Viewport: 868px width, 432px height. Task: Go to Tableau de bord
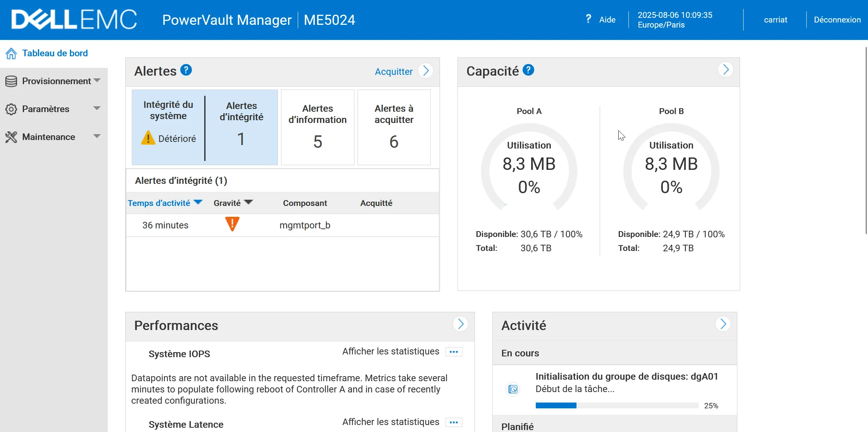tap(55, 53)
